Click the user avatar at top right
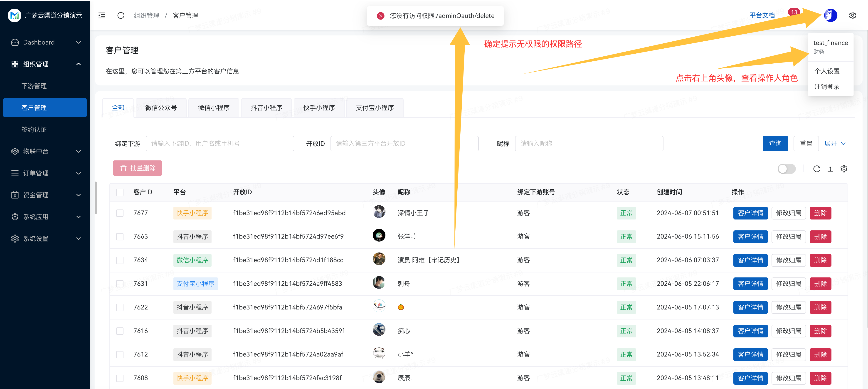The height and width of the screenshot is (389, 868). [x=831, y=15]
